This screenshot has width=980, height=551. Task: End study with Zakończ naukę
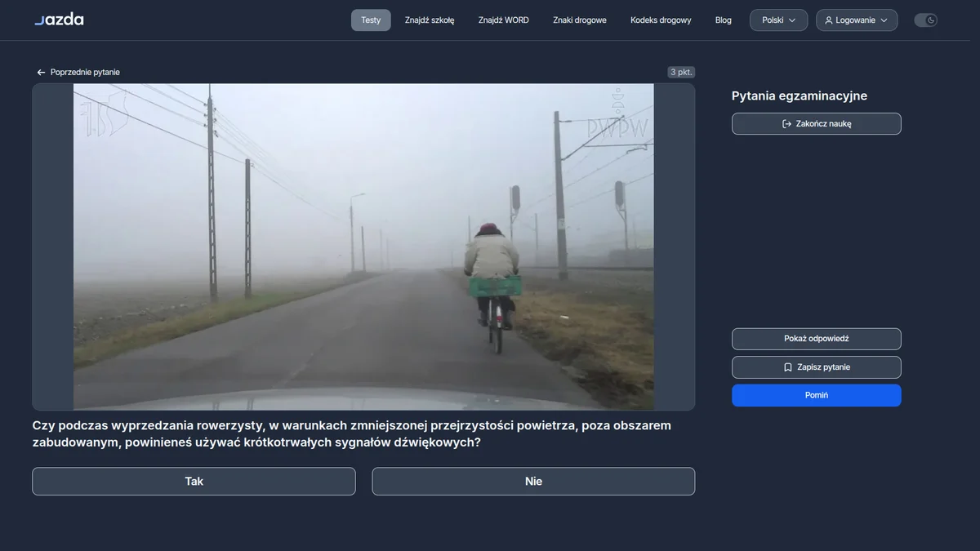817,124
